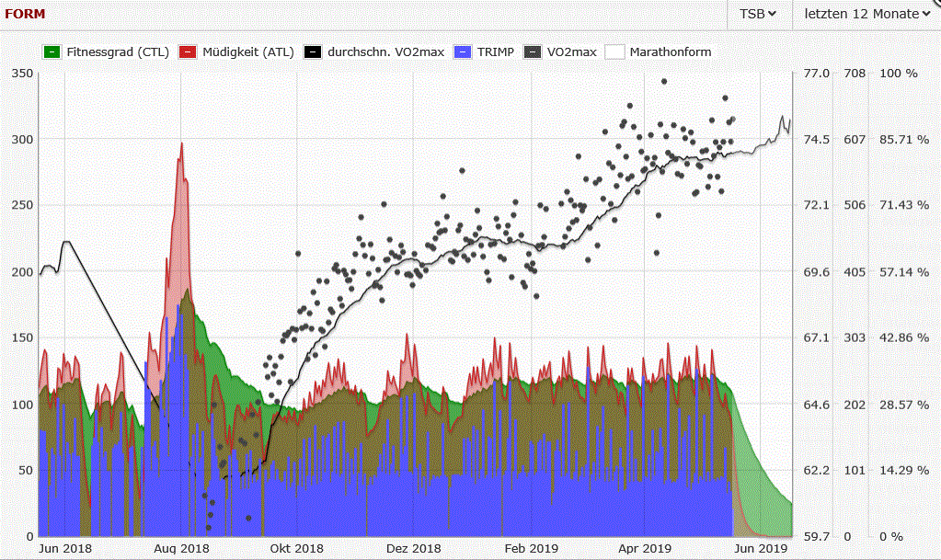Select the FORM panel heading
This screenshot has height=560, width=941.
[x=25, y=14]
